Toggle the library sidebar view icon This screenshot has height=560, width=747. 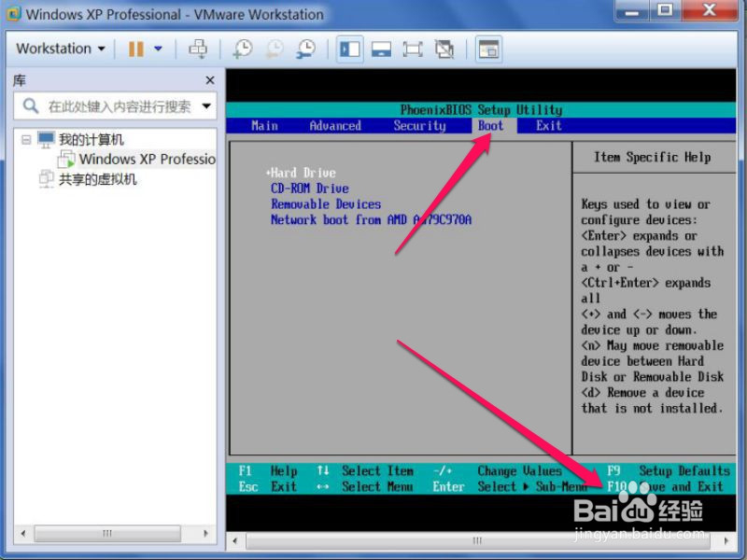pyautogui.click(x=349, y=49)
